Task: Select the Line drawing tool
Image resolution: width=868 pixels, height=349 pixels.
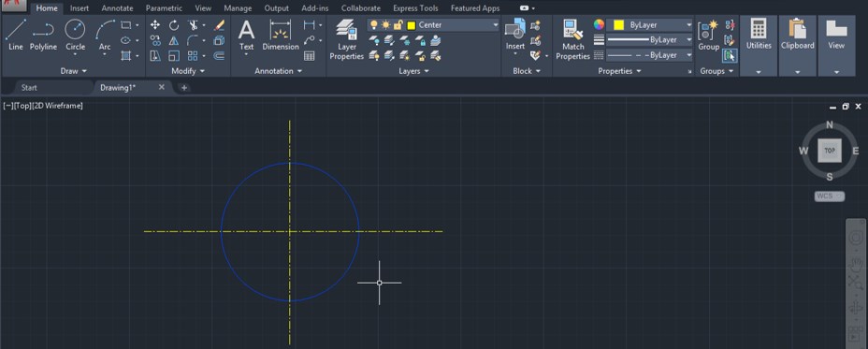Action: click(x=16, y=35)
